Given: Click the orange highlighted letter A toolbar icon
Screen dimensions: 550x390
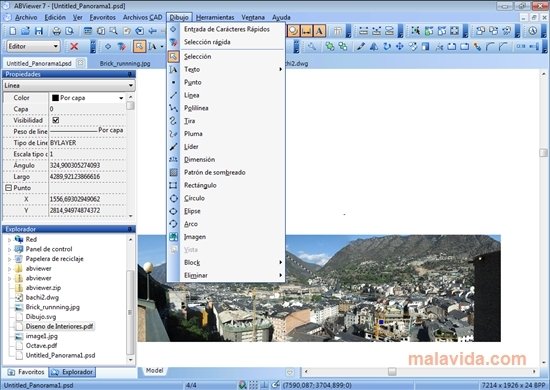Looking at the screenshot, I should (319, 31).
